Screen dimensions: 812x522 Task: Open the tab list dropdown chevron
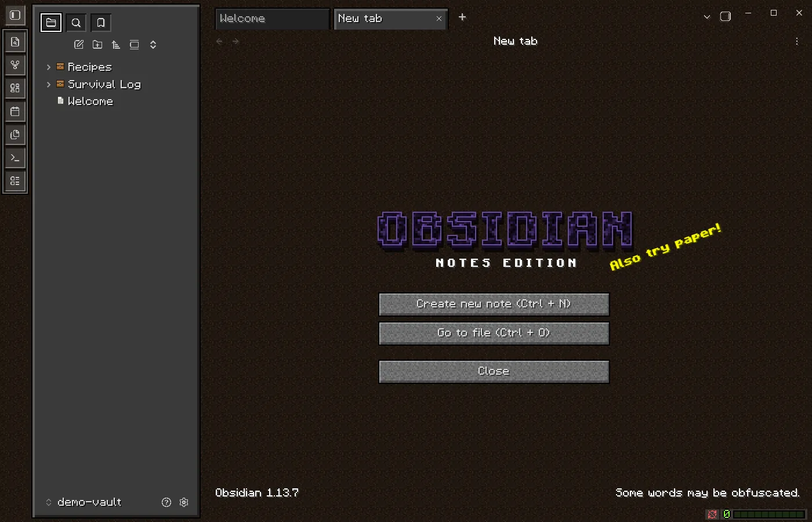(x=707, y=17)
